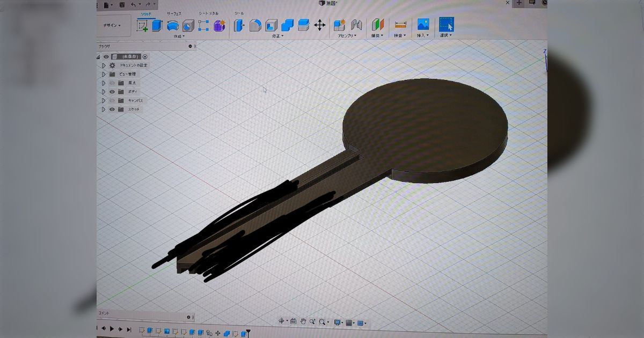Screen dimensions: 644x338
Task: Click the timeline end marker
Action: point(248,333)
